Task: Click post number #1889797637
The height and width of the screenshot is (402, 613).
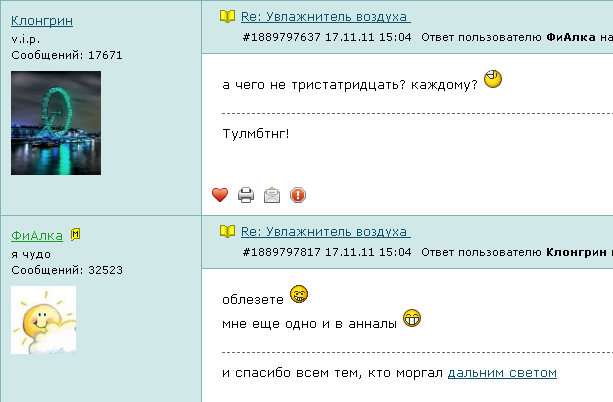Action: click(x=281, y=37)
